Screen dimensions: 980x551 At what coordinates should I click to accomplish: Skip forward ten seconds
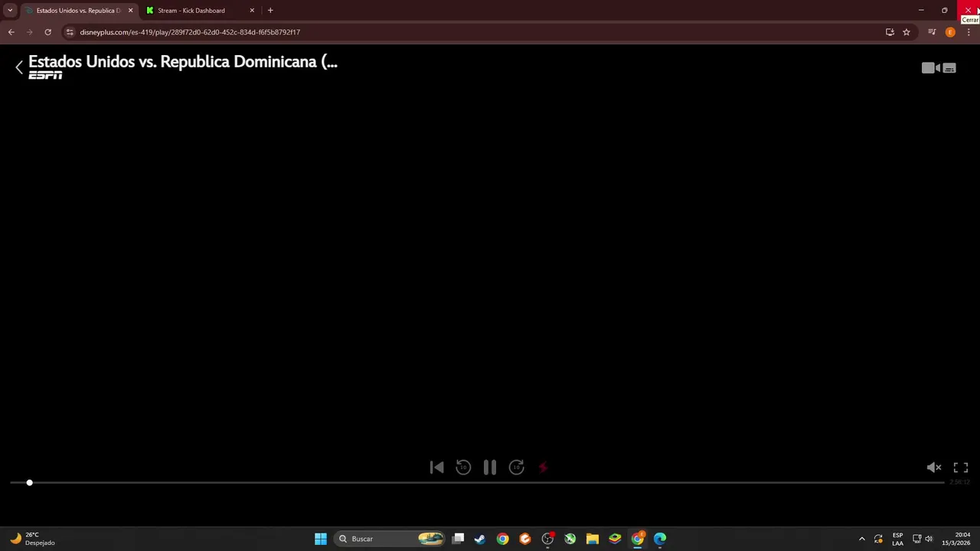click(517, 468)
